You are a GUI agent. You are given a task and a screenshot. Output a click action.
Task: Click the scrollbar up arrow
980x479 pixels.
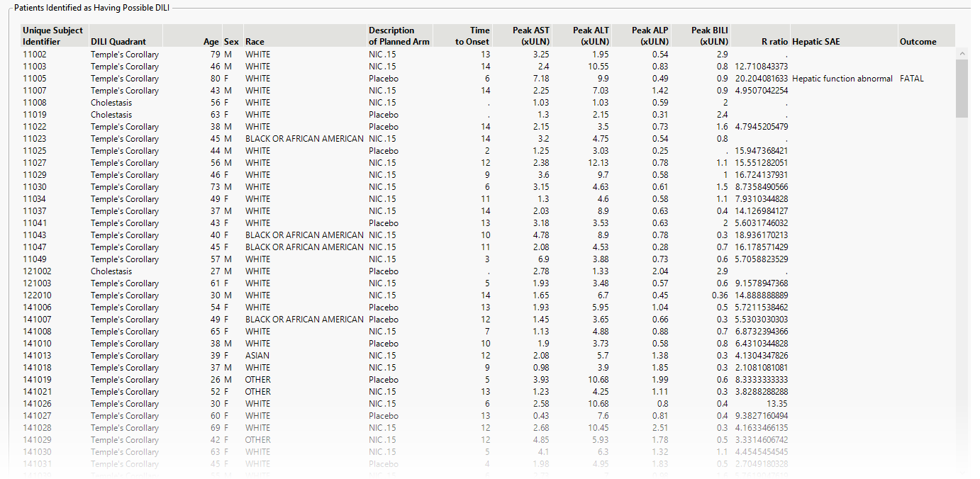[962, 54]
